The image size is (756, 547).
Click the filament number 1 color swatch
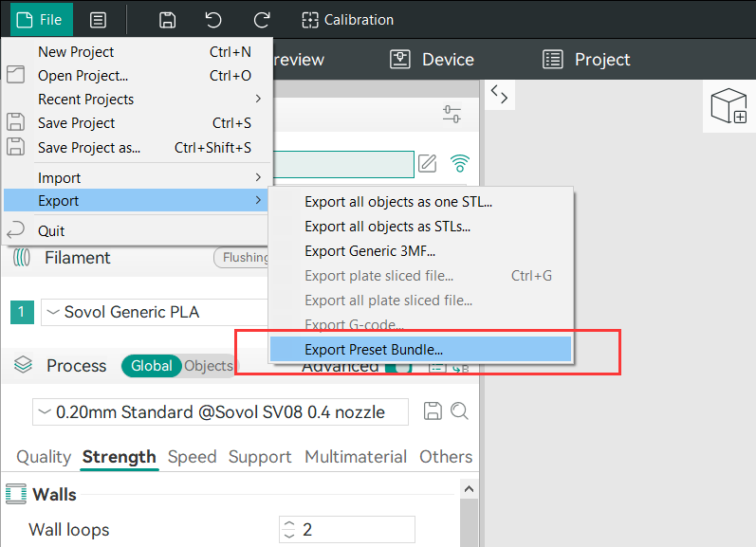[22, 312]
